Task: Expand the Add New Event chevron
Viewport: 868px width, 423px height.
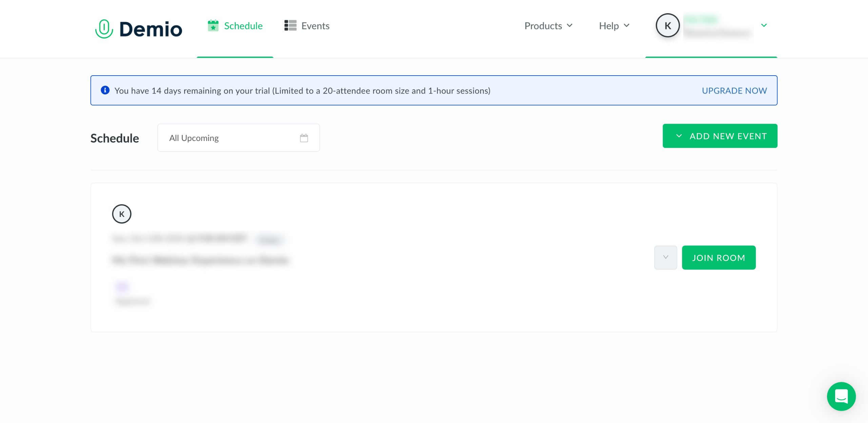Action: [679, 136]
